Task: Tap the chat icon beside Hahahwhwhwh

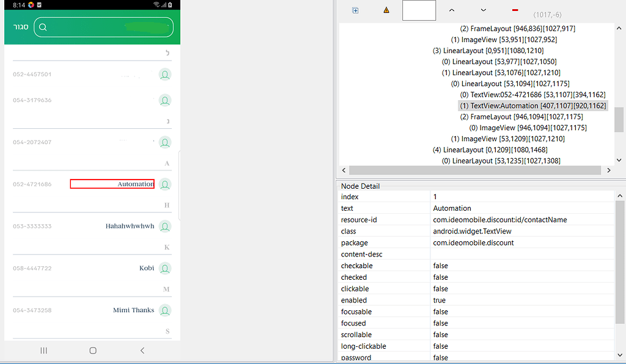Action: (x=164, y=226)
